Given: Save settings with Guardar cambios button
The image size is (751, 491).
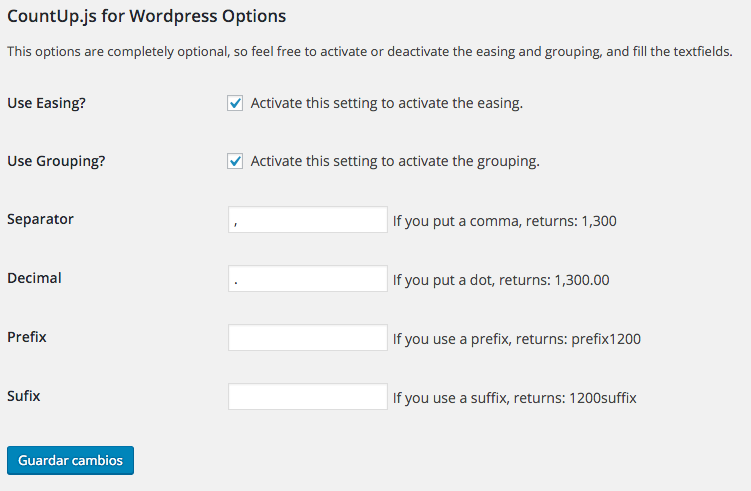Looking at the screenshot, I should [x=70, y=460].
